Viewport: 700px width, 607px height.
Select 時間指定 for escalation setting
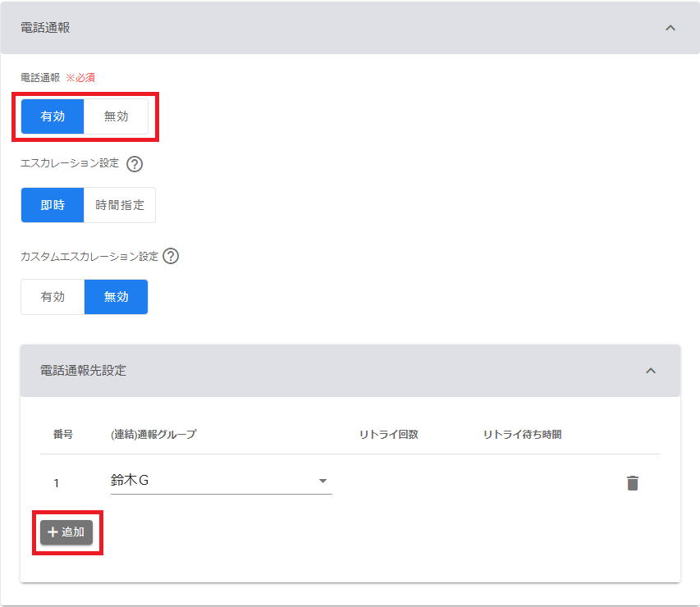[120, 205]
